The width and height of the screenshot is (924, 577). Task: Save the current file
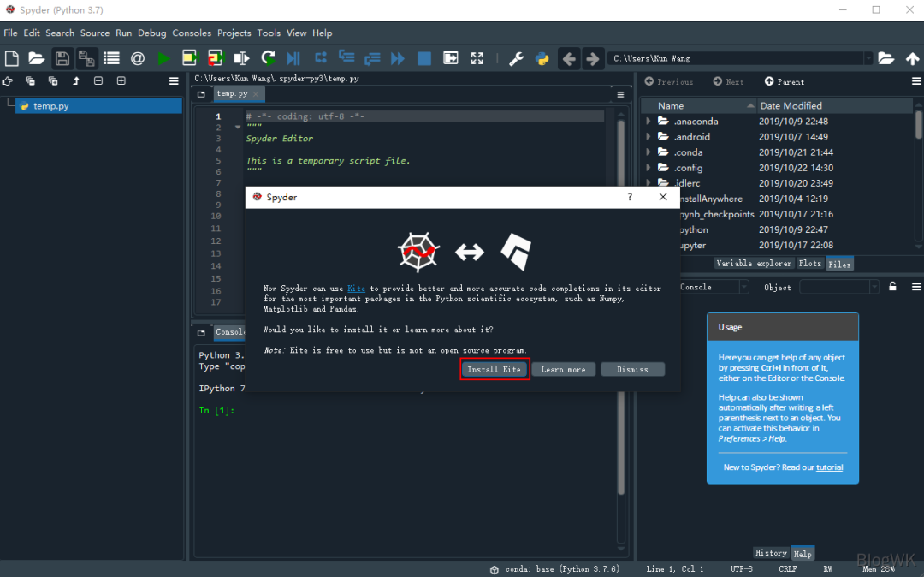pos(62,58)
